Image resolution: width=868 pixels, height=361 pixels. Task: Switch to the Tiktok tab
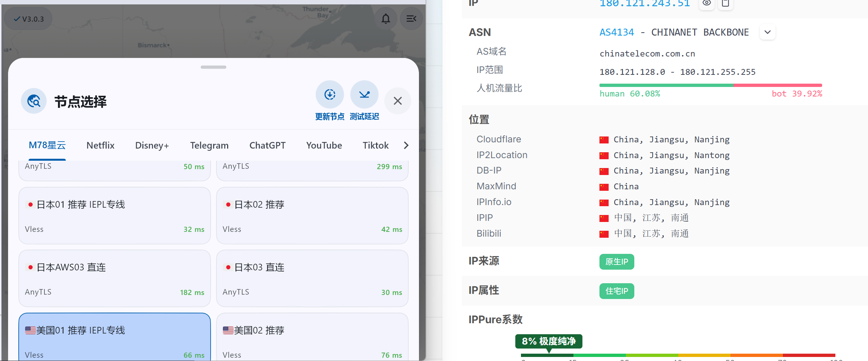pyautogui.click(x=376, y=145)
